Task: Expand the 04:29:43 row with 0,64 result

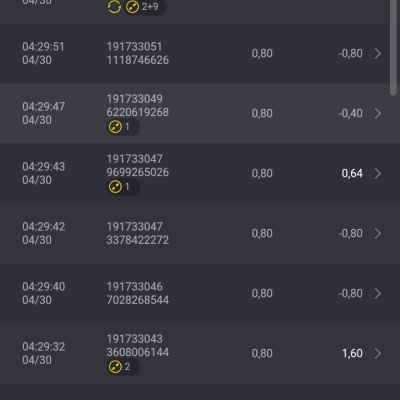Action: pyautogui.click(x=378, y=173)
